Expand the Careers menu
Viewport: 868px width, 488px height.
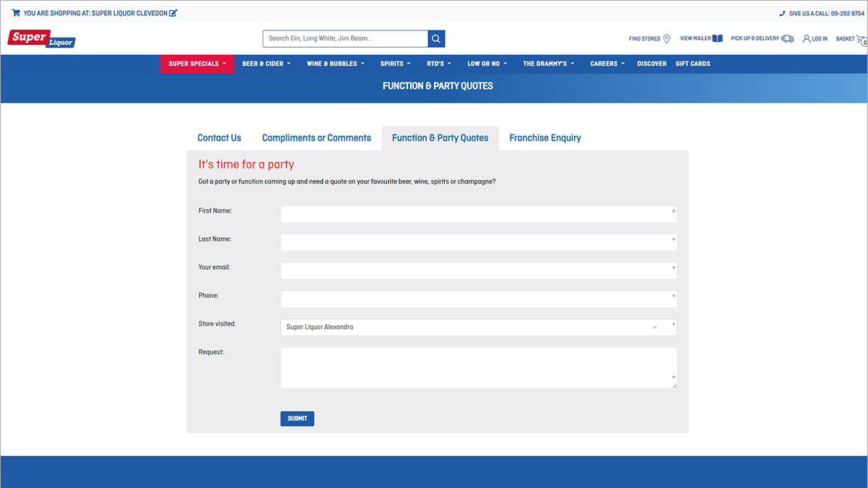point(608,64)
